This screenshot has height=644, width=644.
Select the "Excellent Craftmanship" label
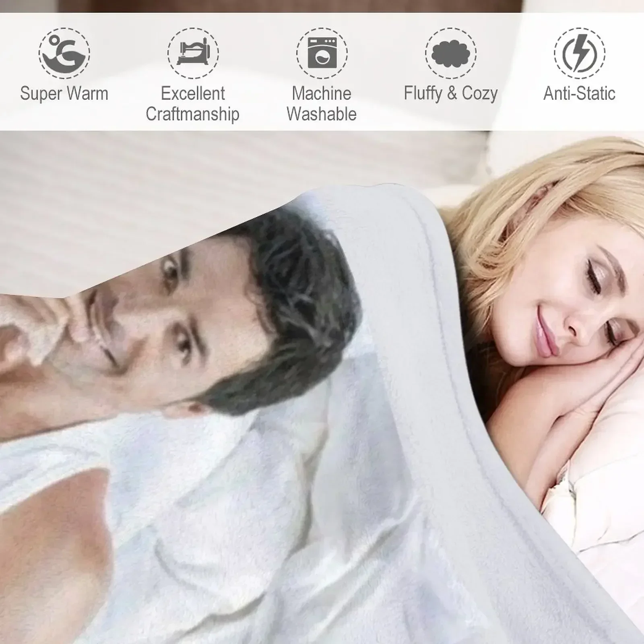click(193, 104)
